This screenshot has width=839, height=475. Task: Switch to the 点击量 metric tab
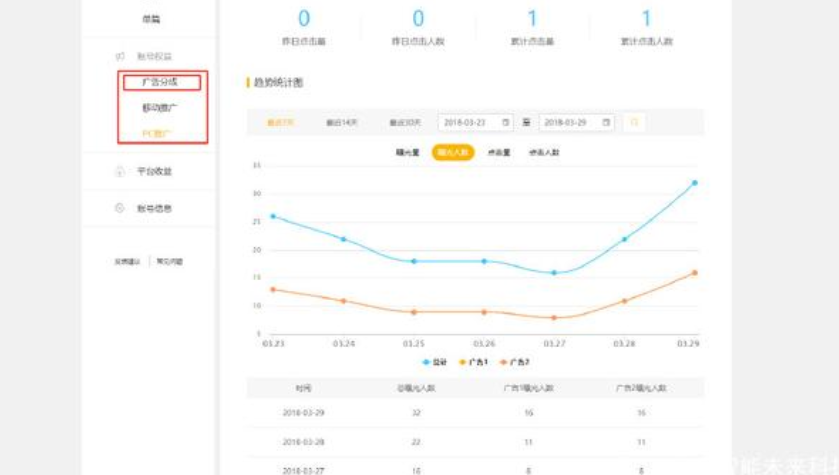pyautogui.click(x=498, y=153)
